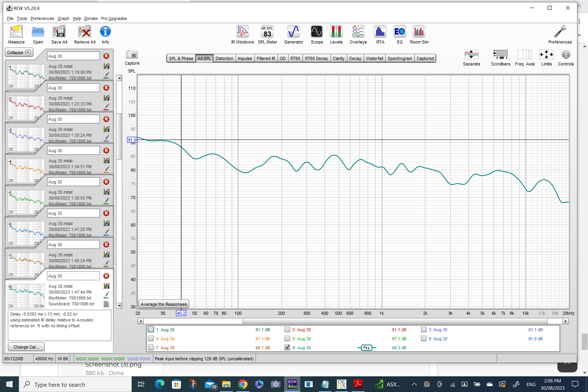588x392 pixels.
Task: Open the Graph menu
Action: (x=63, y=18)
